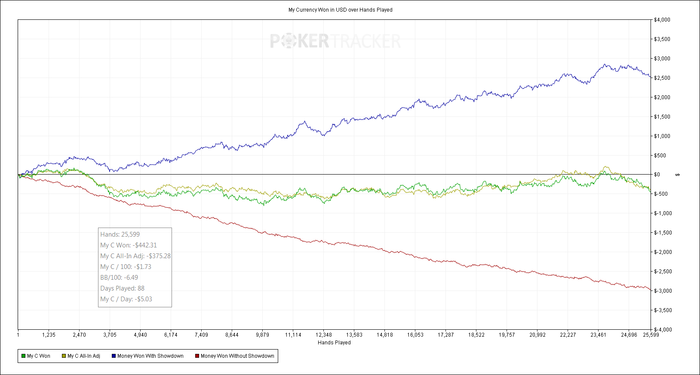The image size is (700, 375).
Task: Select the "My C All-In Adj: -$375.28" line
Action: (x=136, y=256)
